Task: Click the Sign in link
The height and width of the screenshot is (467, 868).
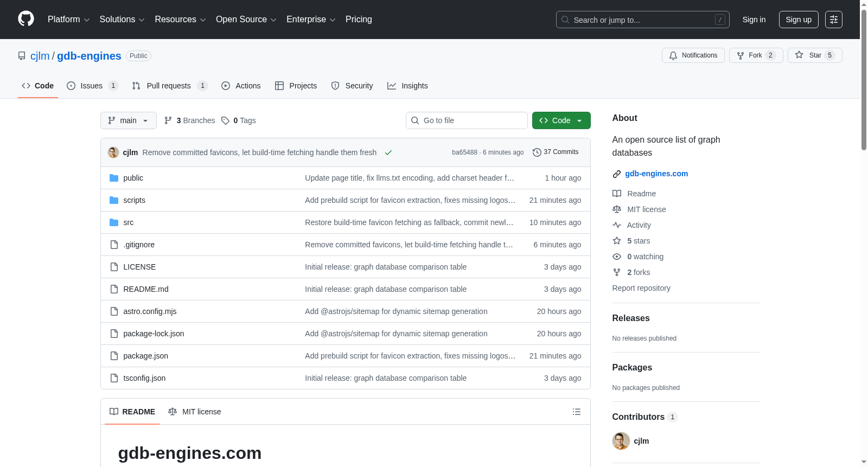Action: click(754, 20)
